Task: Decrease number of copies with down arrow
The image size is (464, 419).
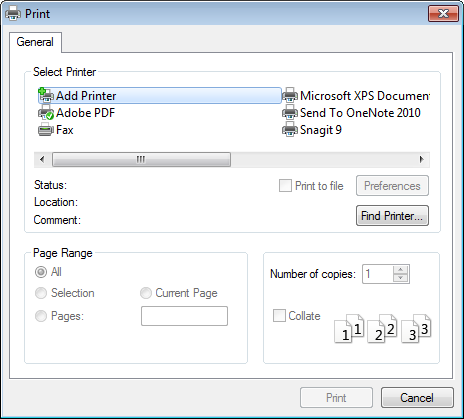Action: coord(401,278)
